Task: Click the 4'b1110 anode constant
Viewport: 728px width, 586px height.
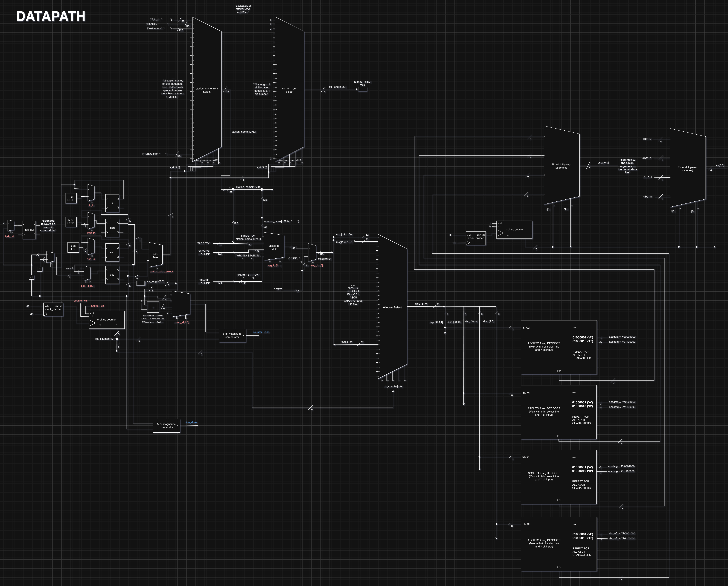Action: pyautogui.click(x=647, y=139)
